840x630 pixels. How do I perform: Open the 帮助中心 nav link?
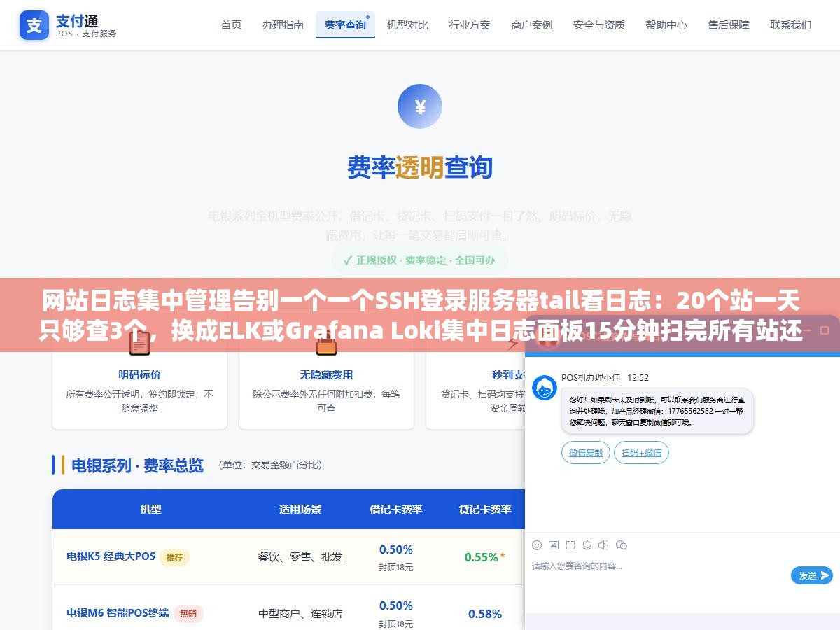tap(666, 24)
